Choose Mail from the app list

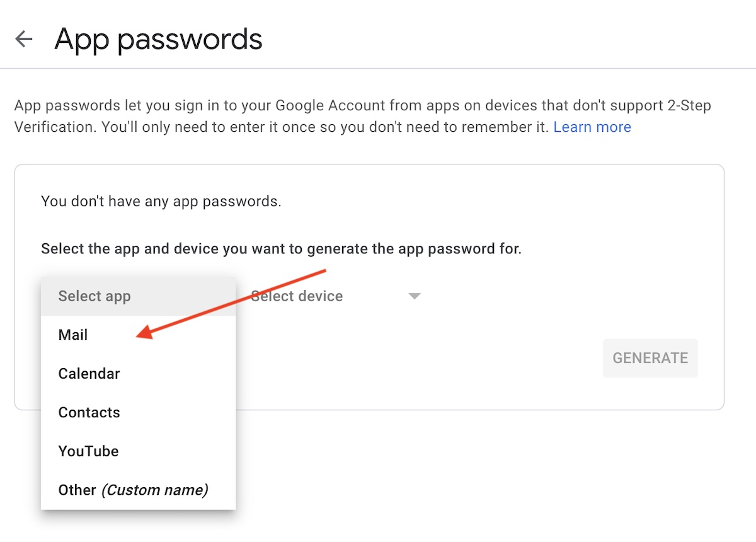(73, 335)
